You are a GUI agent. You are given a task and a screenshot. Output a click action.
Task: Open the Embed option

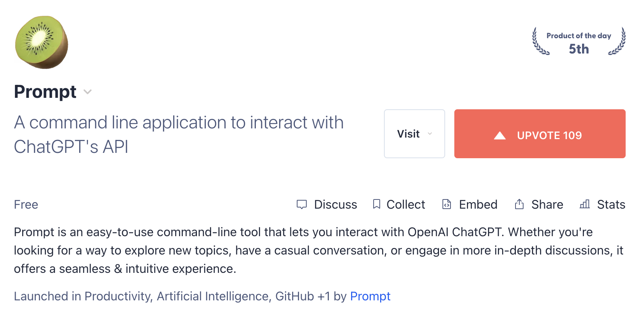point(470,204)
